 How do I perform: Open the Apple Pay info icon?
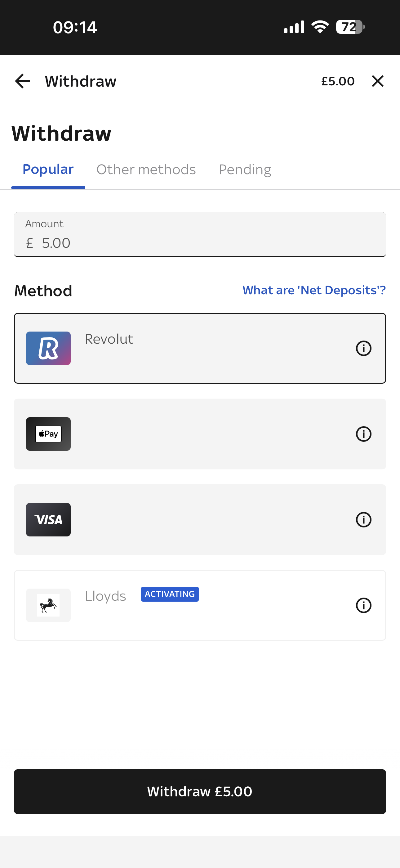[x=363, y=434]
